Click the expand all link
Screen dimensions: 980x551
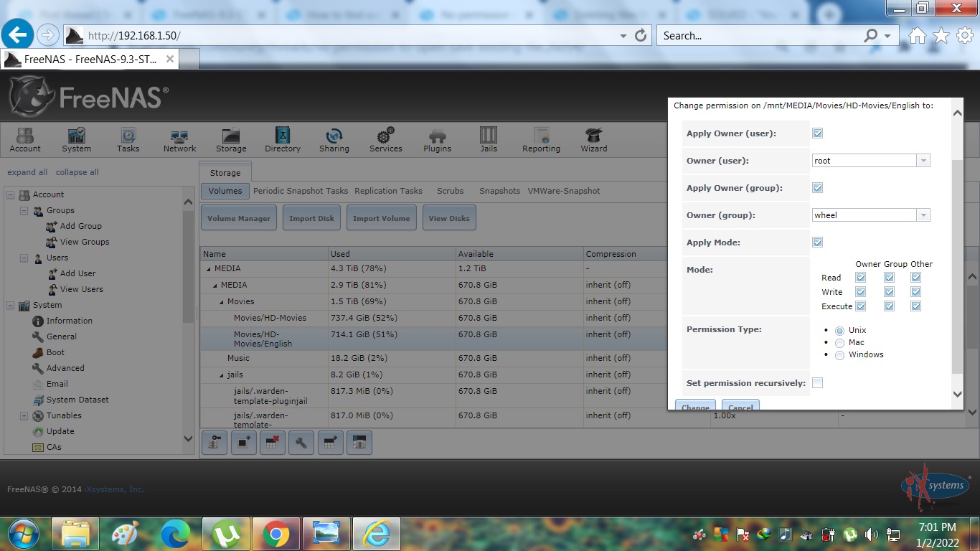(27, 172)
